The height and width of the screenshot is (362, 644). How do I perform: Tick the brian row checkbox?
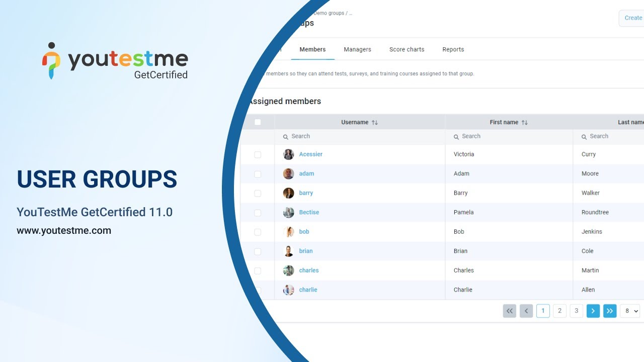tap(258, 251)
